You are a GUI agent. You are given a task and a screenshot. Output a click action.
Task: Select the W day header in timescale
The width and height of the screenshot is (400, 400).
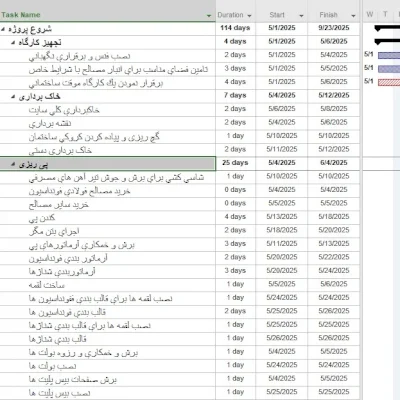coord(370,14)
